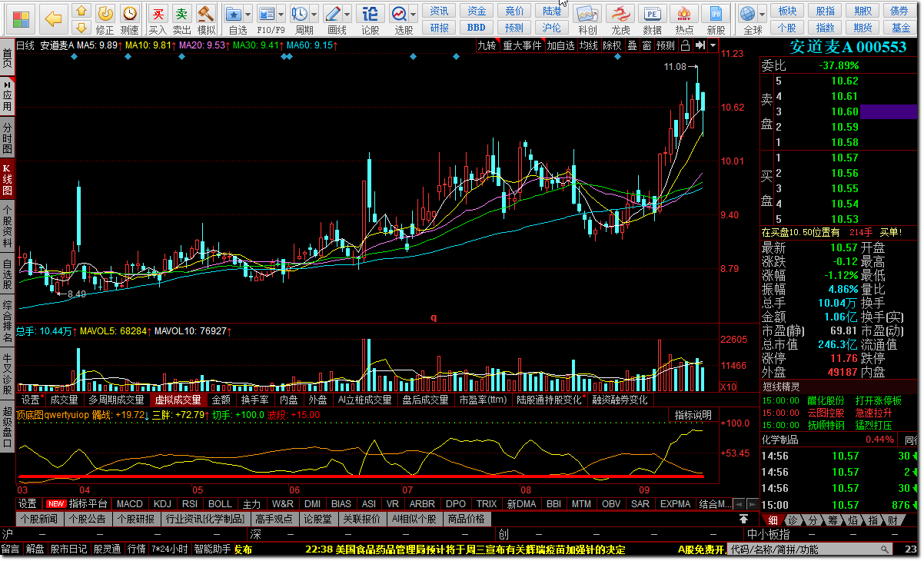
Task: Click the 期货 toolbar button
Action: [863, 27]
